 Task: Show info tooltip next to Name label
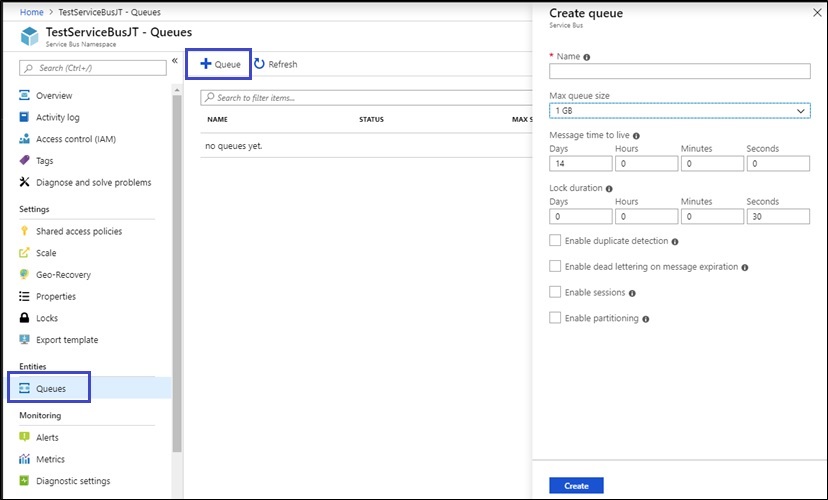pyautogui.click(x=587, y=57)
